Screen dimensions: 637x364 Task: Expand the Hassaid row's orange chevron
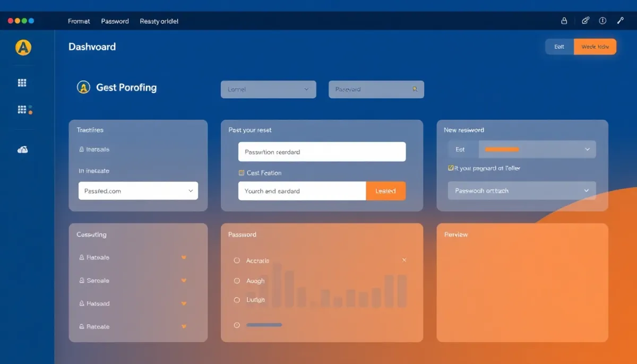(184, 304)
